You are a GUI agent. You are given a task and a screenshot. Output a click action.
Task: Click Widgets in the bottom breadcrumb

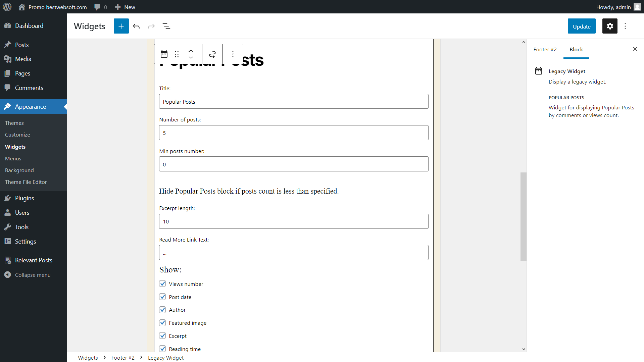click(x=88, y=358)
